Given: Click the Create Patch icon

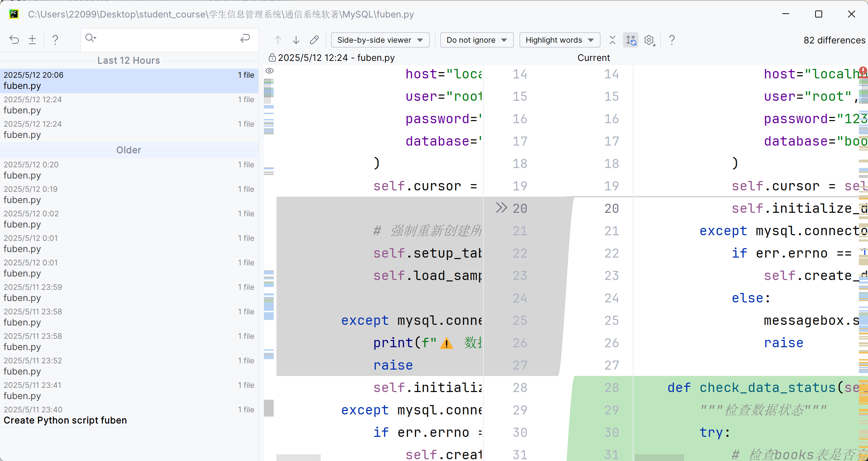Looking at the screenshot, I should 32,40.
